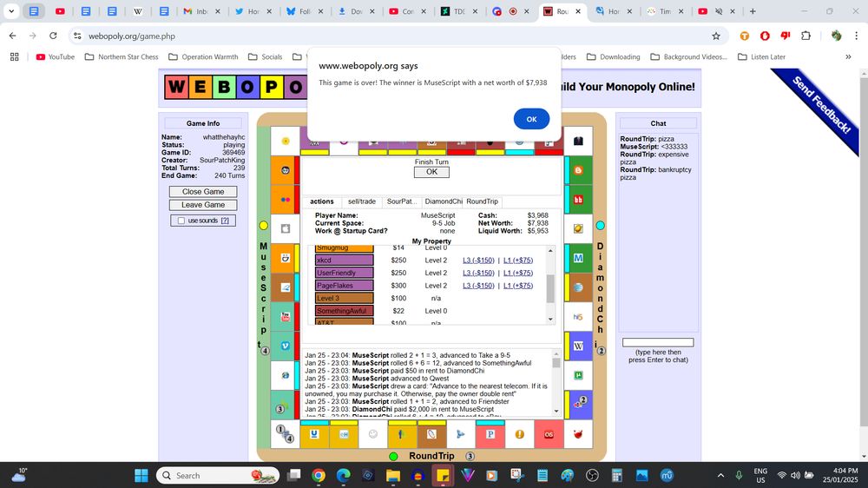Image resolution: width=868 pixels, height=488 pixels.
Task: Click the AT&T board space
Action: point(578,287)
